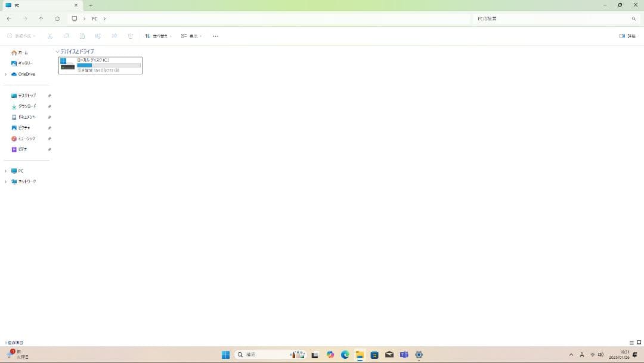This screenshot has width=644, height=363.
Task: Select the Copy icon in the toolbar
Action: tap(66, 36)
